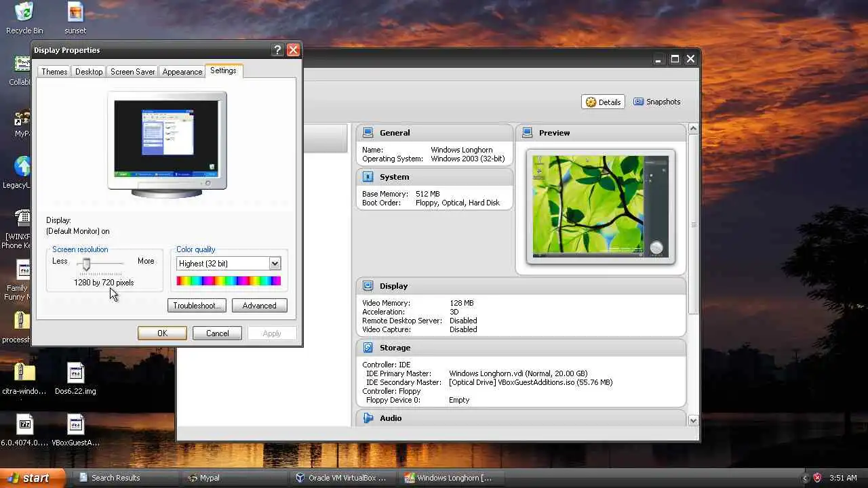Screen dimensions: 868x488
Task: Switch to Search Results taskbar window
Action: pos(125,478)
